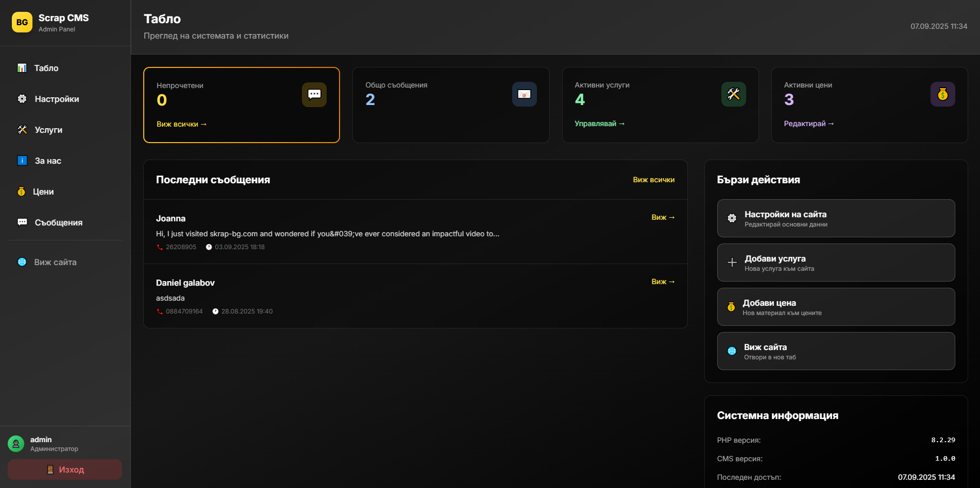Click the Управлявай link under active services

tap(599, 124)
